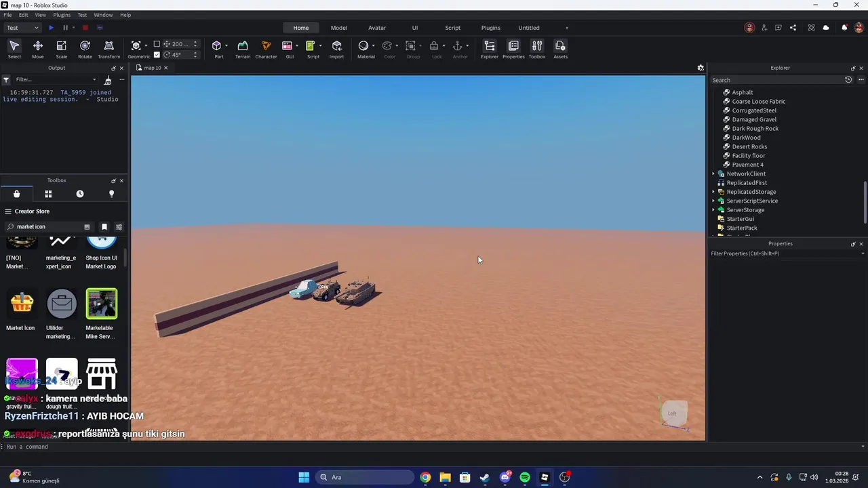Select the Scale tool
The image size is (868, 488).
61,49
